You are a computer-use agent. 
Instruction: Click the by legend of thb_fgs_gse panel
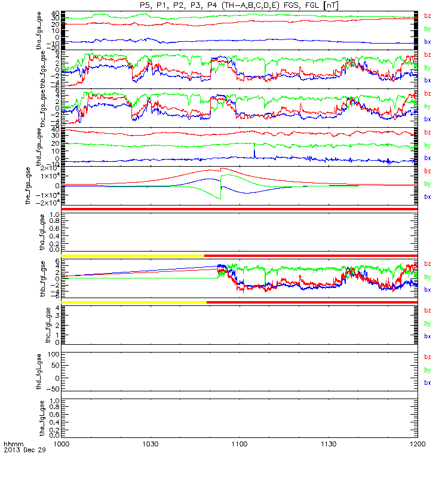428,68
